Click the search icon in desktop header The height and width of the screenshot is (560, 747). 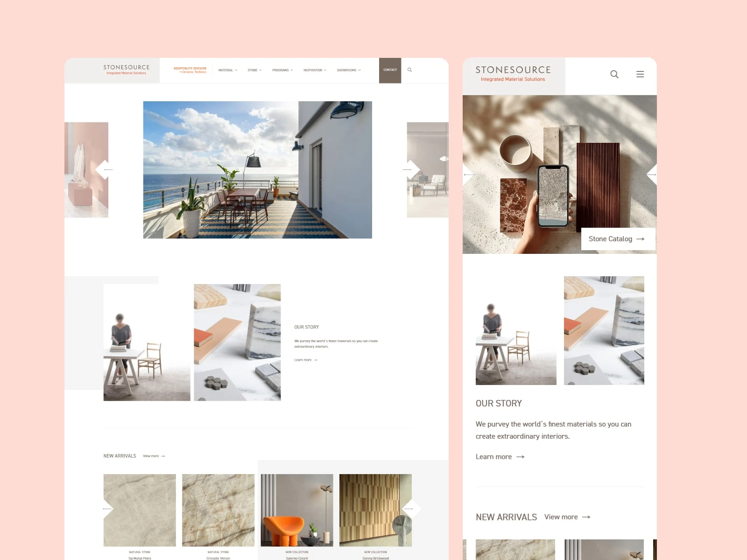pyautogui.click(x=409, y=70)
